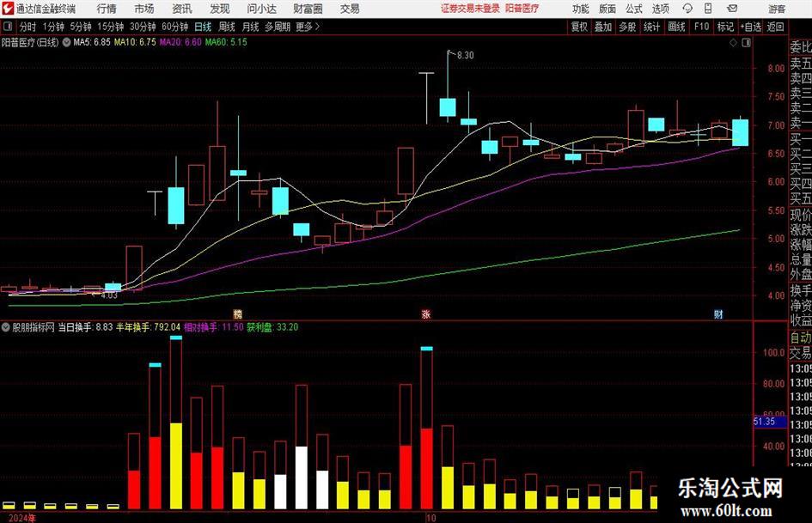This screenshot has width=812, height=523.
Task: Click the 证券交易未登录 login link
Action: (x=470, y=9)
